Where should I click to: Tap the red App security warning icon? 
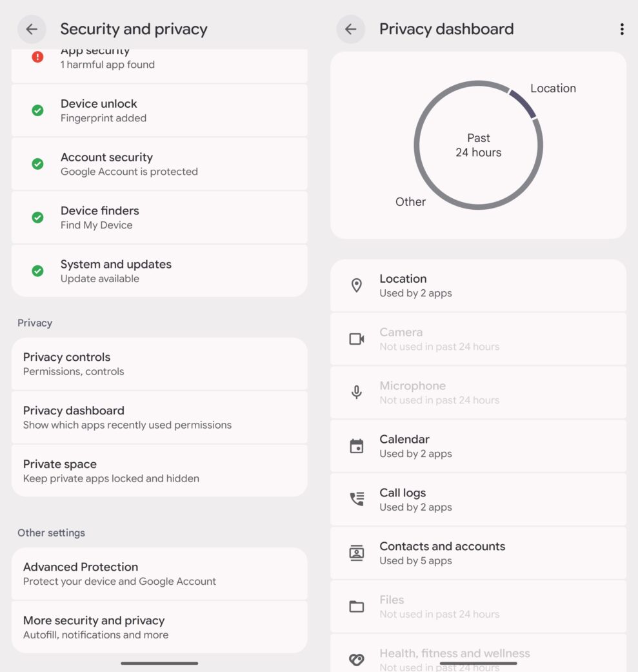[x=37, y=57]
